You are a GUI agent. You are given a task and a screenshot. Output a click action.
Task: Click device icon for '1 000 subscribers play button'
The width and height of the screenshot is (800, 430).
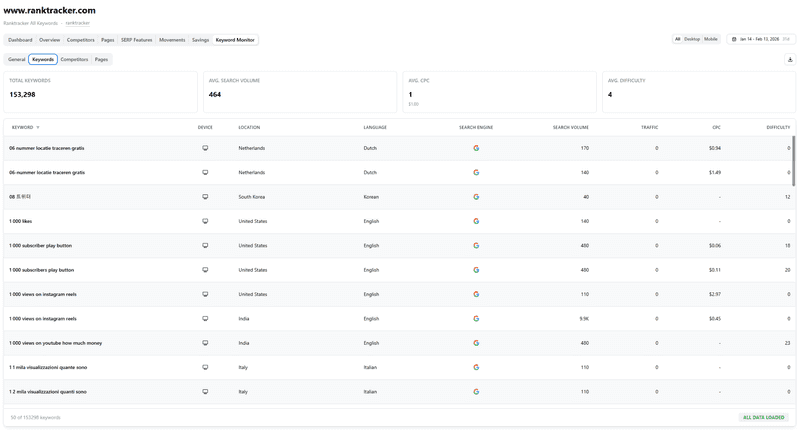(x=205, y=270)
